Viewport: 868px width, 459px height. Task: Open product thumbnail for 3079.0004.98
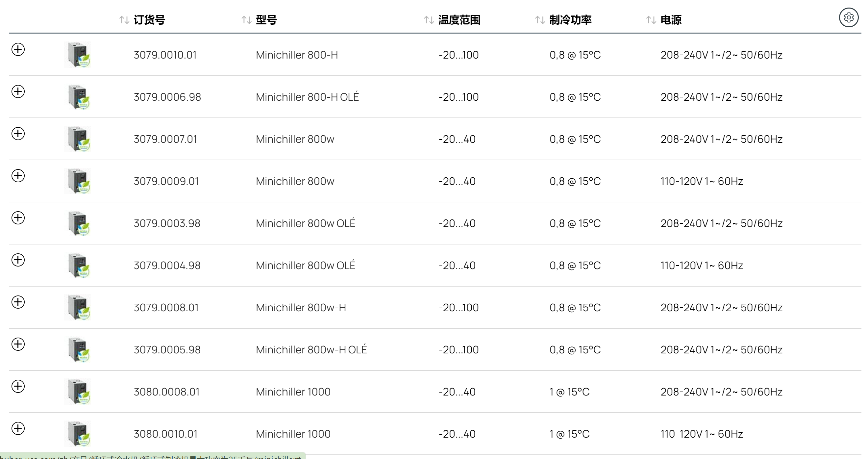[78, 265]
